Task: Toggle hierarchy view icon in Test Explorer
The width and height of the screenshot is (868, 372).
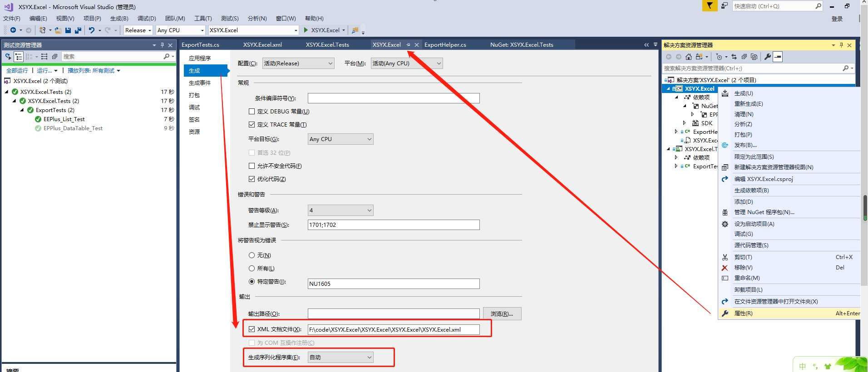Action: pos(19,57)
